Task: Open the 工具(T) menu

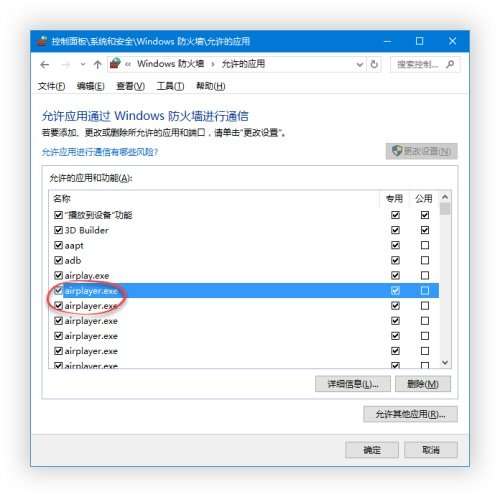Action: click(170, 86)
